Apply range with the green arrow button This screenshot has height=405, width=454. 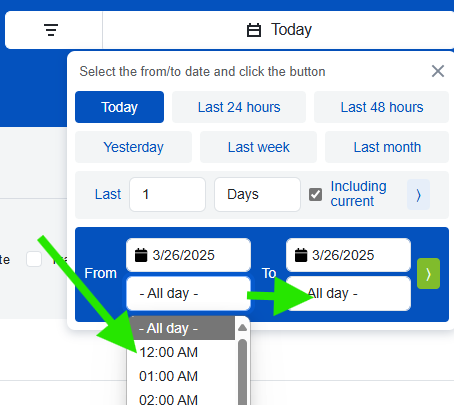[428, 274]
